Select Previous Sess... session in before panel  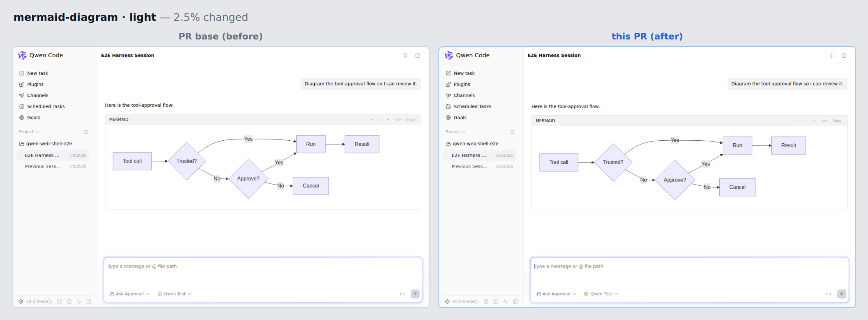pyautogui.click(x=53, y=167)
